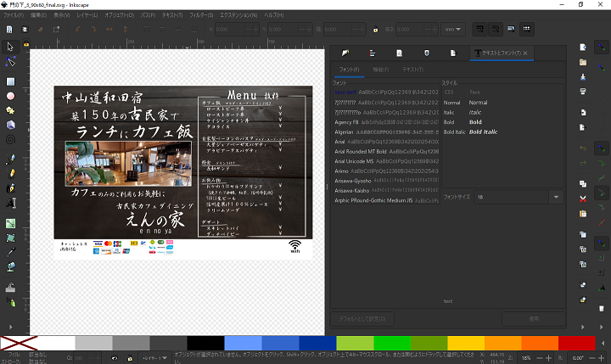Toggle scale stroke width with object
Image resolution: width=611 pixels, height=364 pixels.
coord(479,29)
